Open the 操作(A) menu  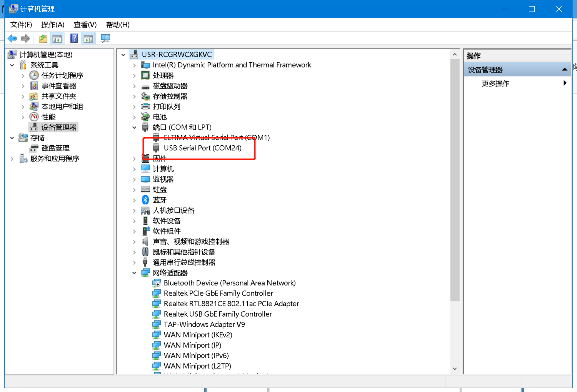click(53, 25)
